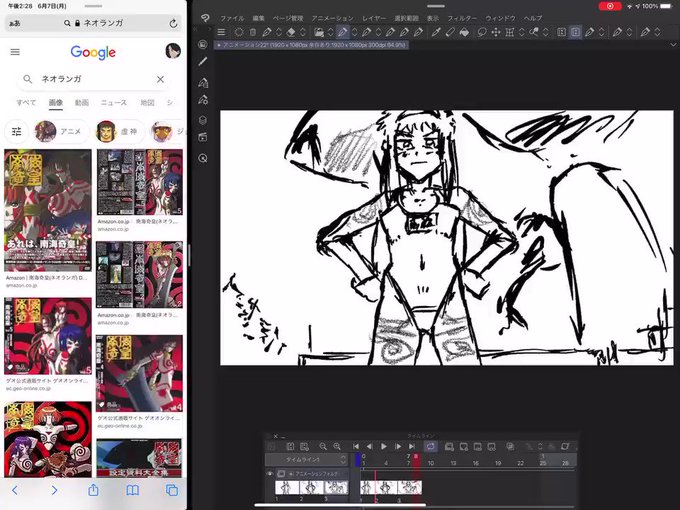Open the Google hamburger menu
The image size is (680, 510).
tap(15, 52)
